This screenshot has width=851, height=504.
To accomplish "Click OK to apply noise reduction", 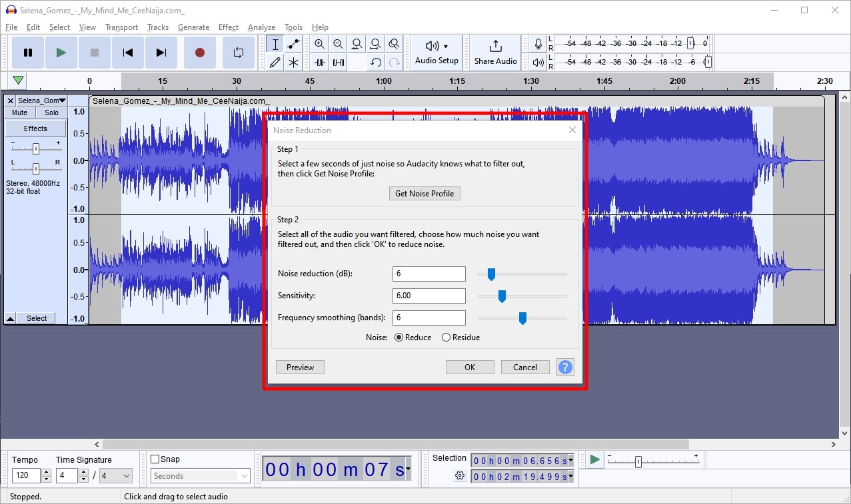I will (x=470, y=368).
